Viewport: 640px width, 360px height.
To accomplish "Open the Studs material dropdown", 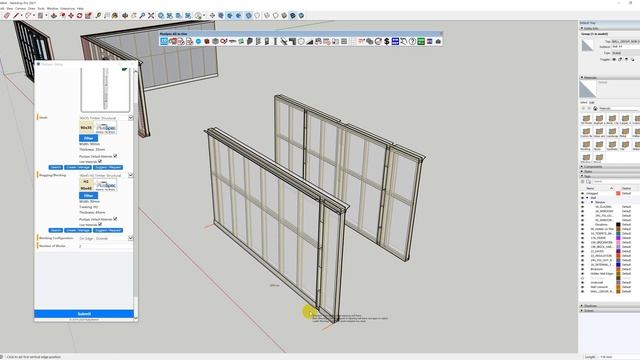I will pyautogui.click(x=131, y=118).
